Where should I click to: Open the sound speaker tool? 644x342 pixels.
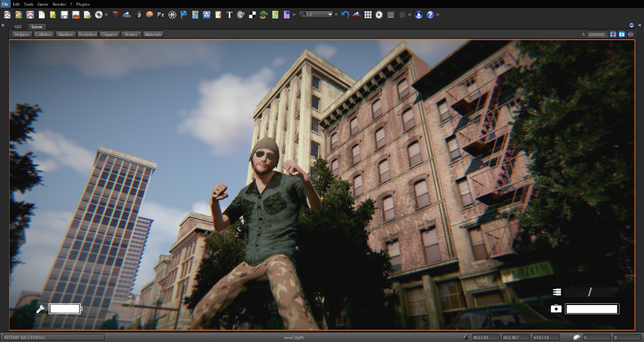241,15
